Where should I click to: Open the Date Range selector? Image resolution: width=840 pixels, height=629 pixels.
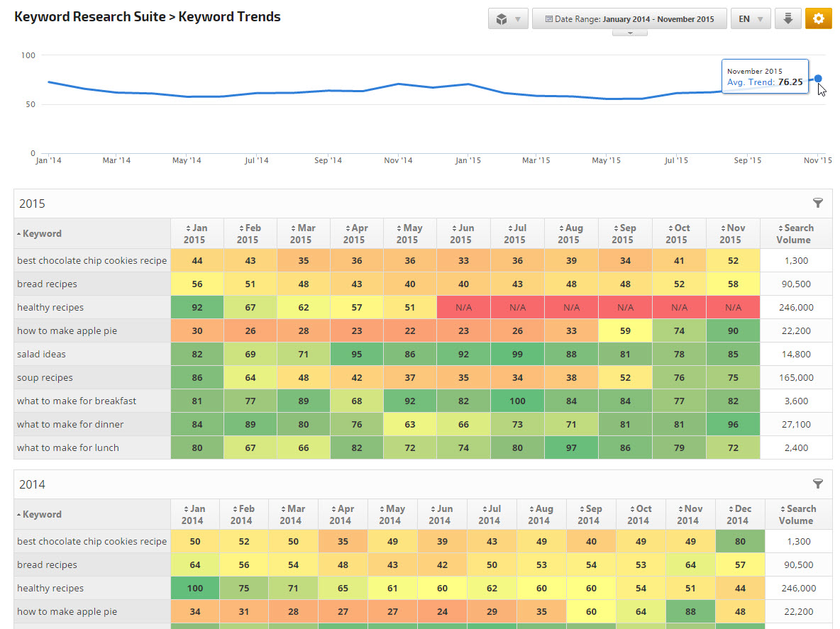pos(629,19)
